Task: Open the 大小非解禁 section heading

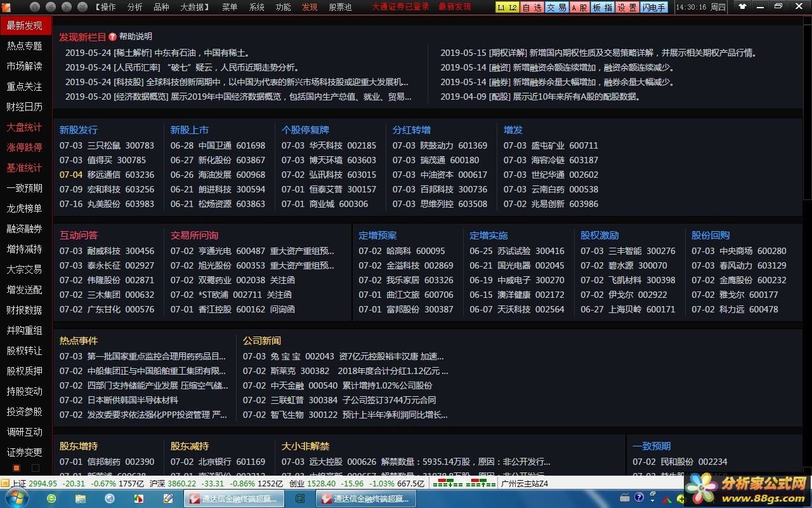Action: tap(305, 446)
